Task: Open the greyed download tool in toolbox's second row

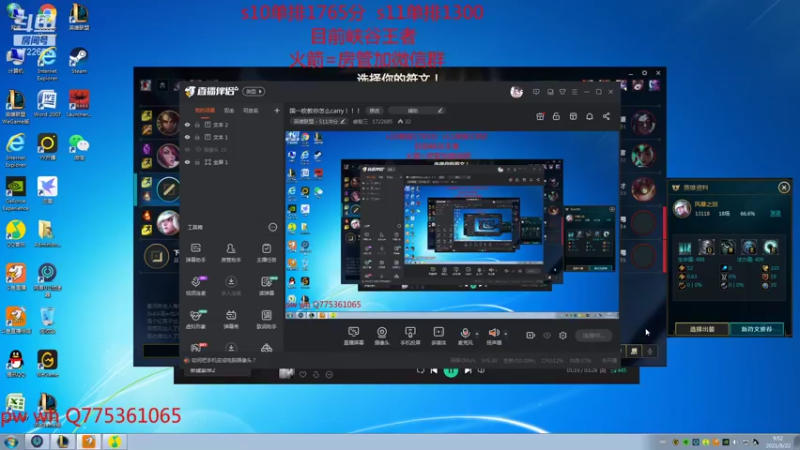Action: [x=231, y=286]
